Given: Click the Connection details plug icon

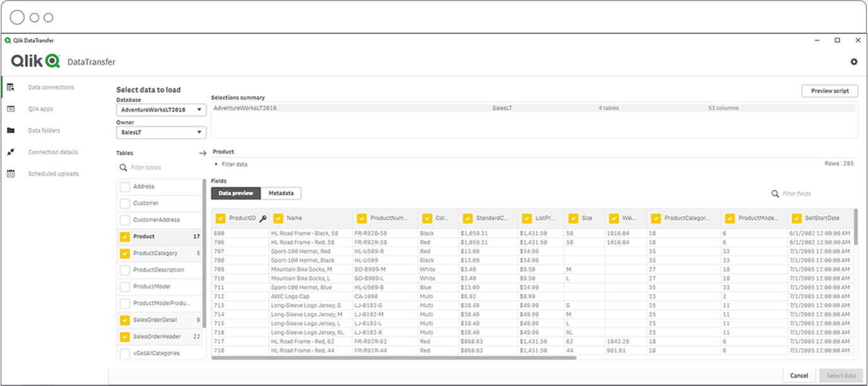Looking at the screenshot, I should [10, 151].
